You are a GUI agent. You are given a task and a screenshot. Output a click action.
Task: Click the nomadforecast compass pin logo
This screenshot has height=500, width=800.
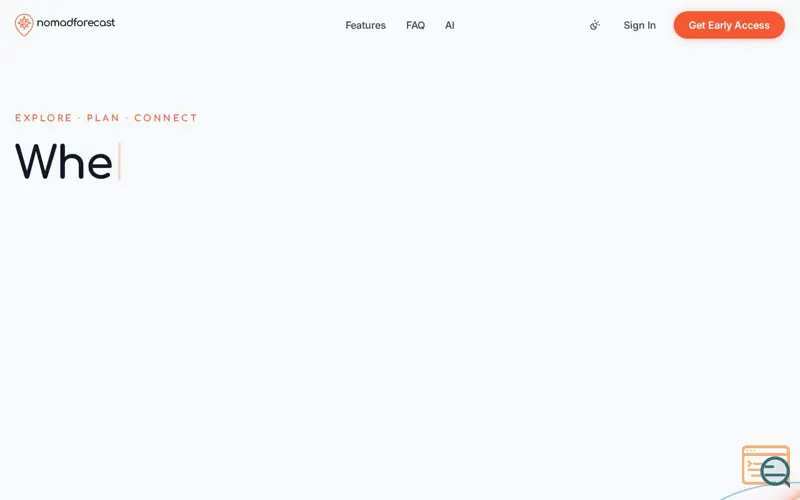coord(24,24)
